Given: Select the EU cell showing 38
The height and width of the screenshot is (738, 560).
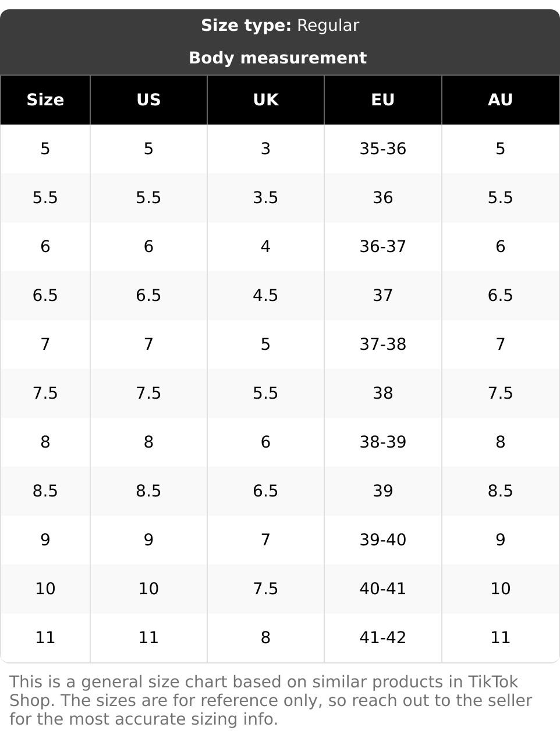Looking at the screenshot, I should point(382,393).
